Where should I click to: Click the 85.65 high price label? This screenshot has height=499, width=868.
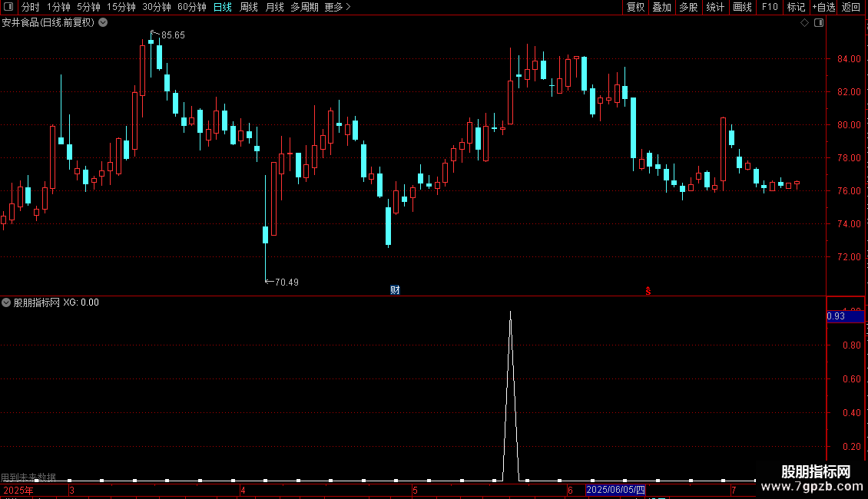(173, 35)
